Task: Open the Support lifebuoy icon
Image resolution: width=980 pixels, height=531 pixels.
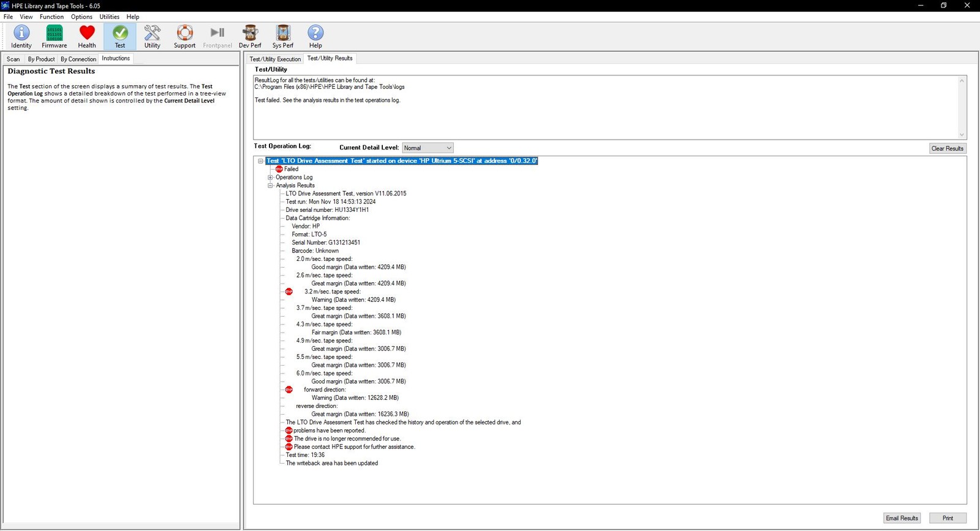Action: tap(184, 36)
